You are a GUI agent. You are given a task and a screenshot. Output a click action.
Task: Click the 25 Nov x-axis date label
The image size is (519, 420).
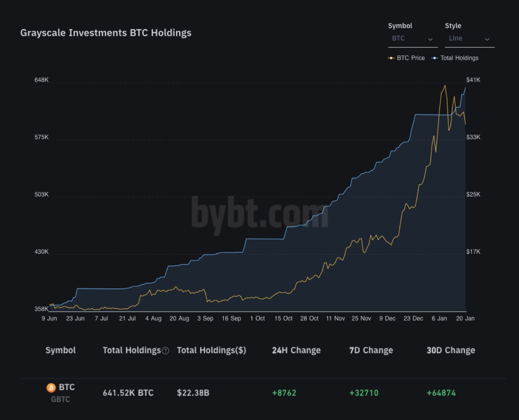tap(361, 318)
